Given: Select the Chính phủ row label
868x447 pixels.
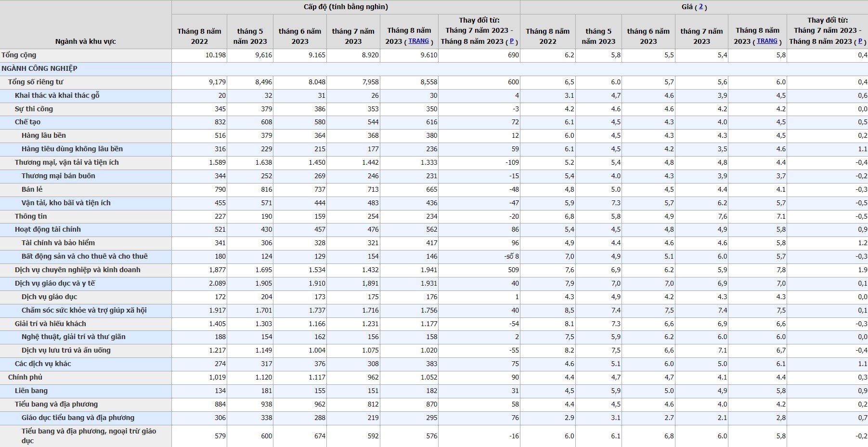Looking at the screenshot, I should (x=25, y=377).
